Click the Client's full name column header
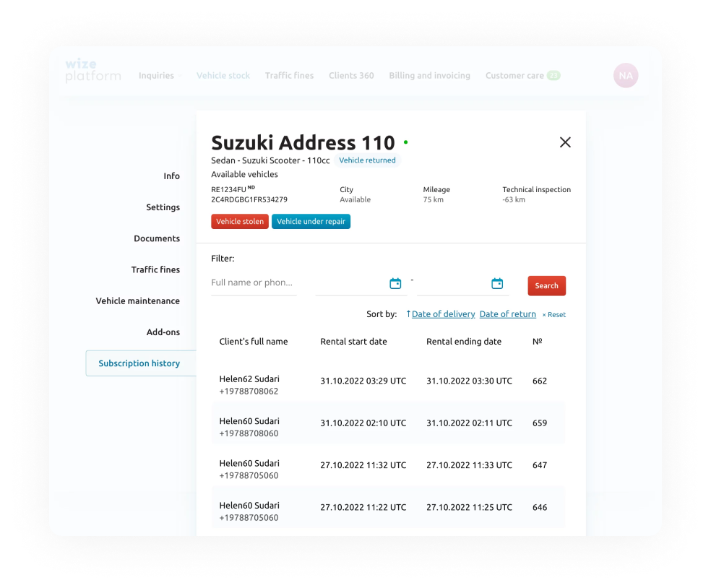Image resolution: width=711 pixels, height=588 pixels. tap(254, 342)
